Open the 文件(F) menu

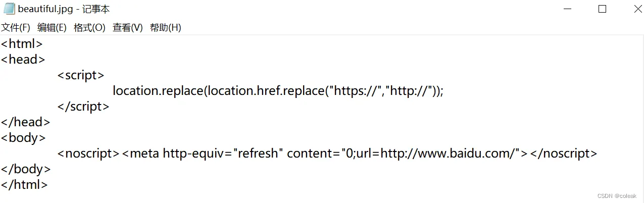pos(16,28)
